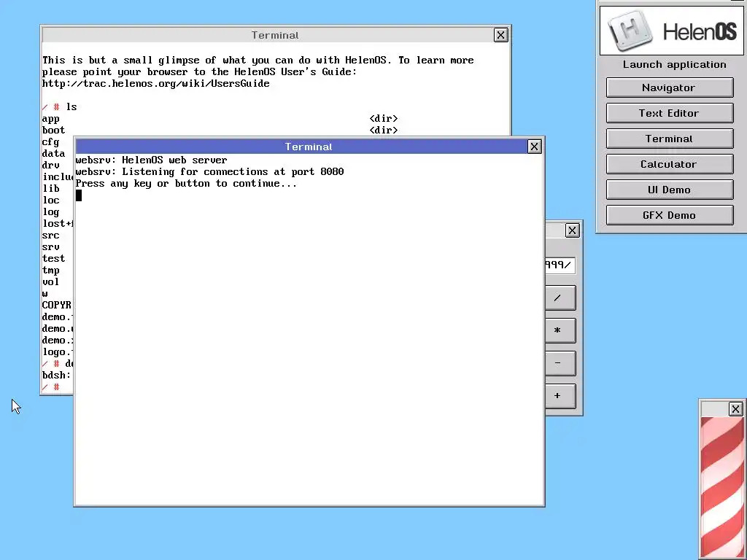Close the background Terminal window
Image resolution: width=747 pixels, height=560 pixels.
[x=500, y=35]
